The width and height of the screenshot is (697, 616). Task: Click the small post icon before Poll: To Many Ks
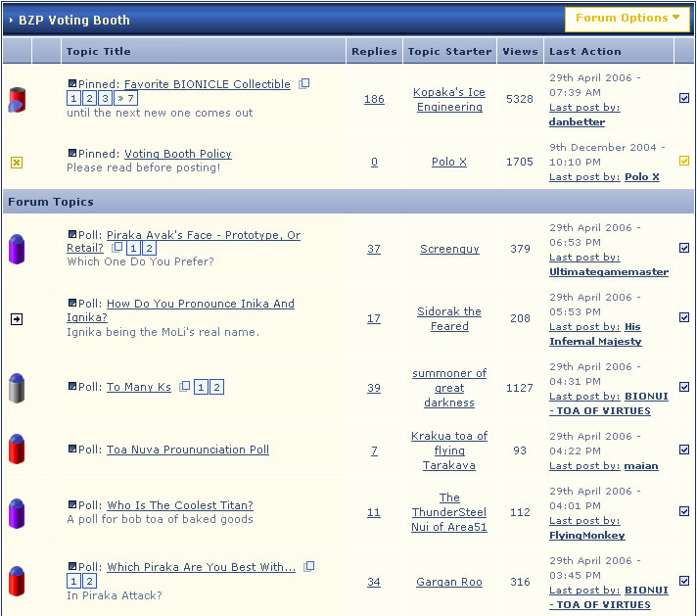(x=71, y=386)
